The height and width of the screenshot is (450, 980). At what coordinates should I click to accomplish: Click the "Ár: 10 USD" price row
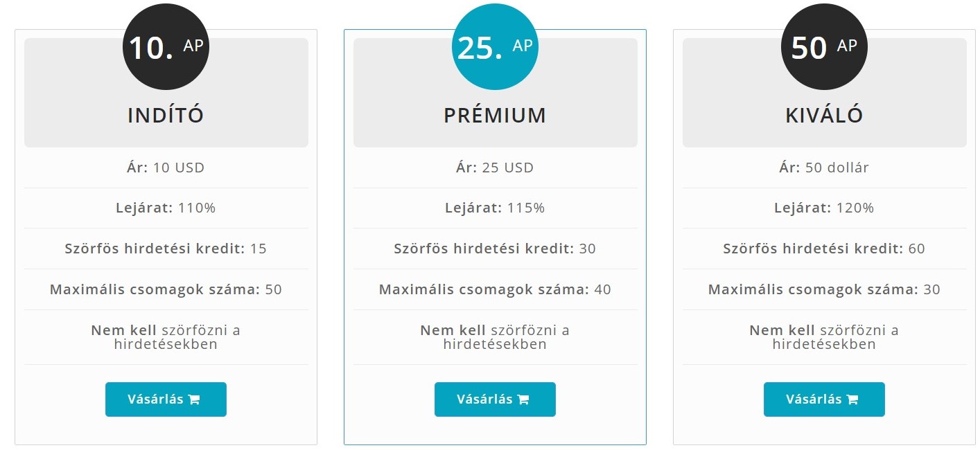(x=166, y=168)
